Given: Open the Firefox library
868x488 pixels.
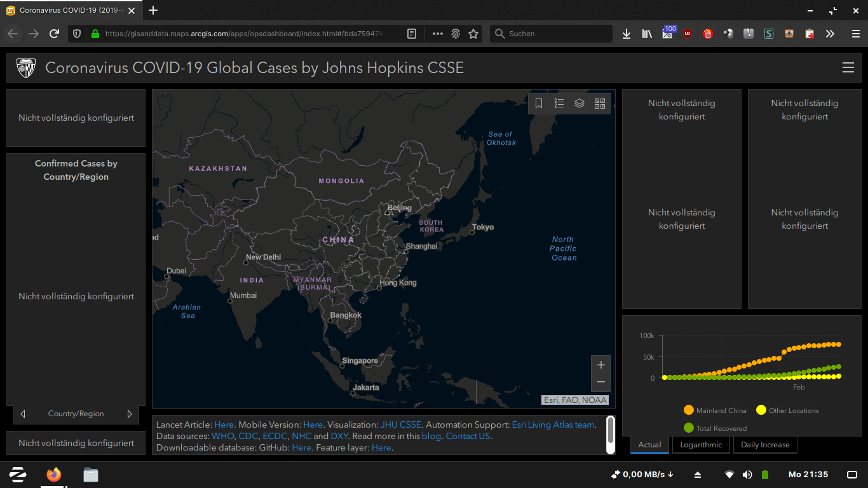Looking at the screenshot, I should (647, 34).
